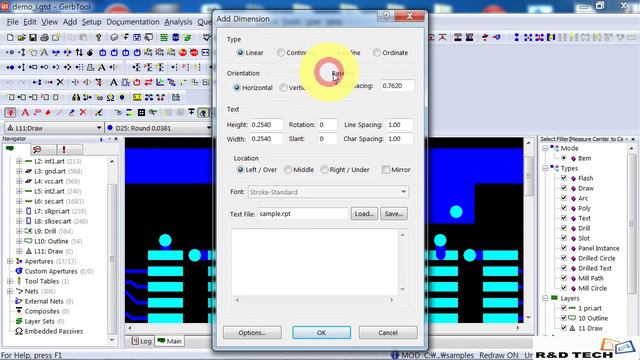This screenshot has width=640, height=360.
Task: Click the red X delete toolbar icon
Action: pos(83,112)
